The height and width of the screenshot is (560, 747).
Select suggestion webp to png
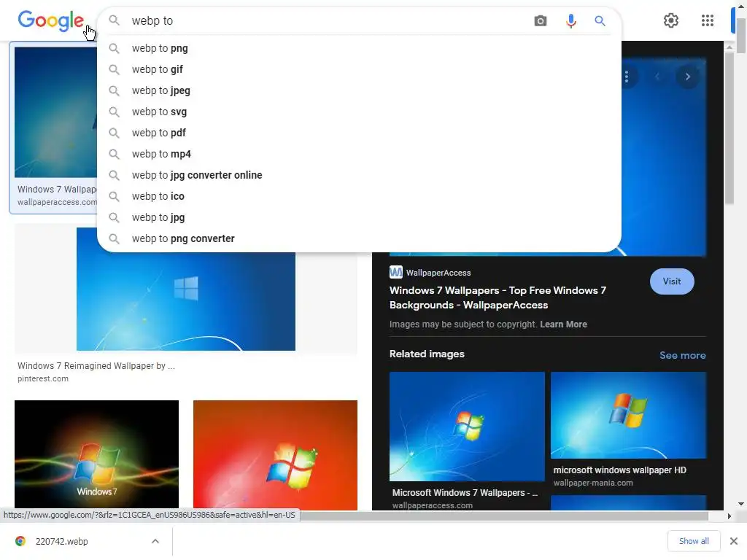coord(359,48)
